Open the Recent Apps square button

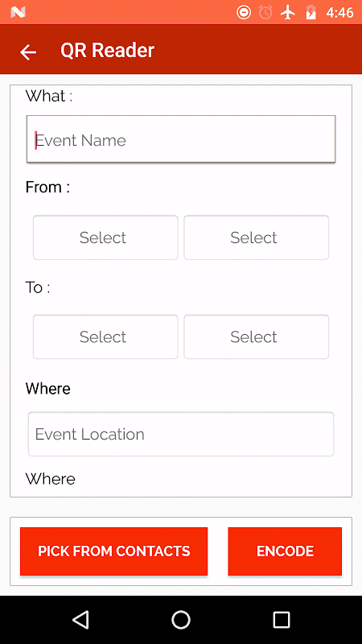click(x=282, y=620)
